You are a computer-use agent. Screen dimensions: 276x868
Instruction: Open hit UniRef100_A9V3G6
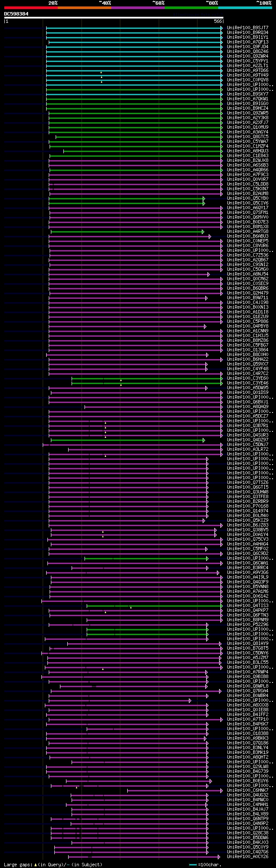[x=248, y=573]
